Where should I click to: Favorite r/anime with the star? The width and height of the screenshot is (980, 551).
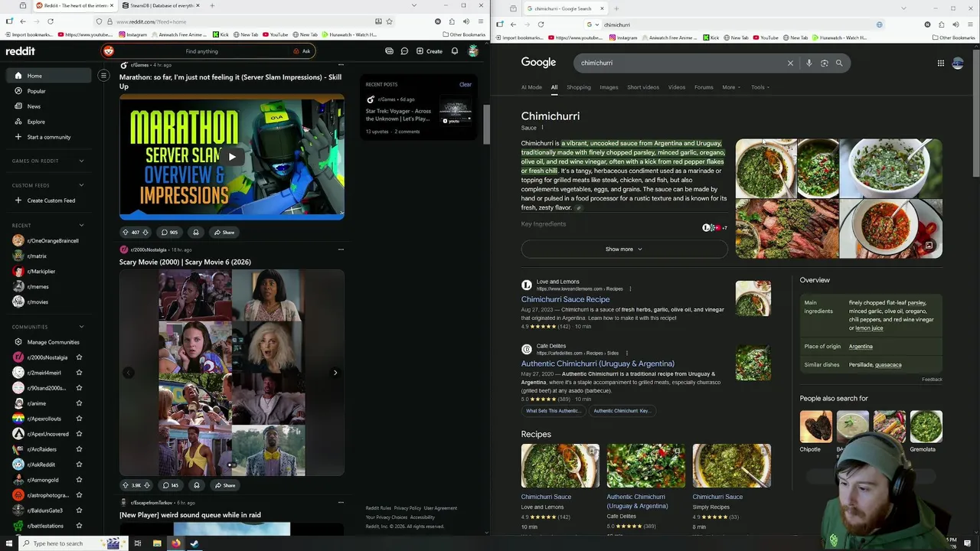click(79, 403)
